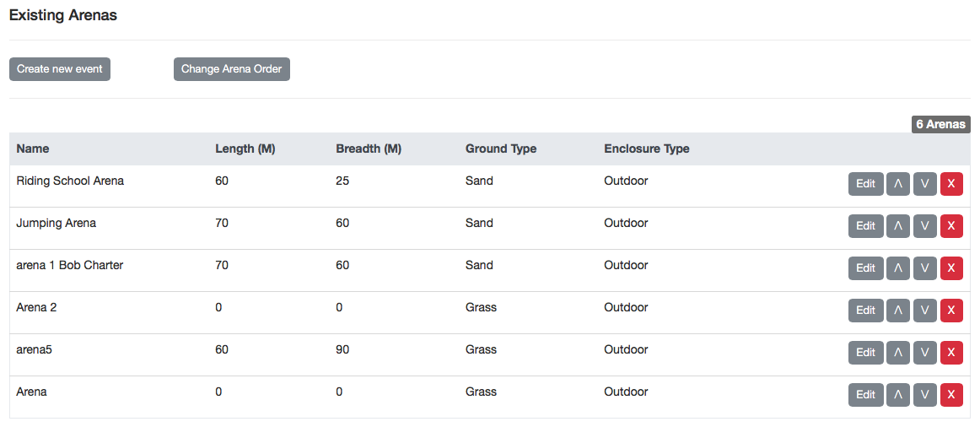Move the last Arena row down
Screen dimensions: 980x427
tap(924, 395)
